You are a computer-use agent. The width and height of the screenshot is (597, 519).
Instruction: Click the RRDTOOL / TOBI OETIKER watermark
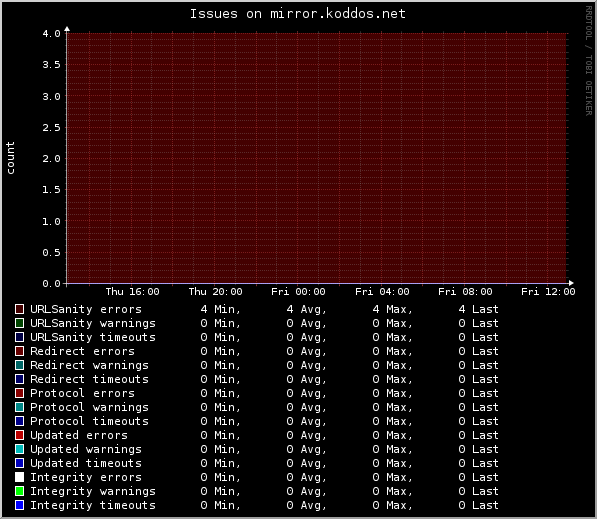(589, 61)
